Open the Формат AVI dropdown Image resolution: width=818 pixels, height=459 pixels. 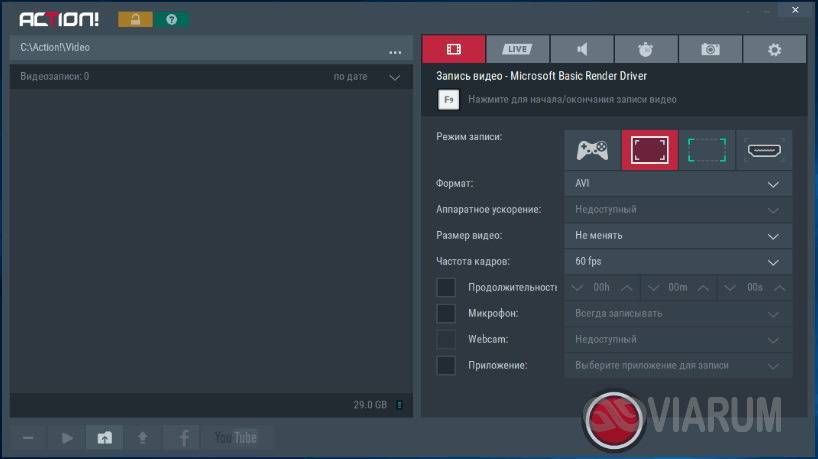coord(677,184)
